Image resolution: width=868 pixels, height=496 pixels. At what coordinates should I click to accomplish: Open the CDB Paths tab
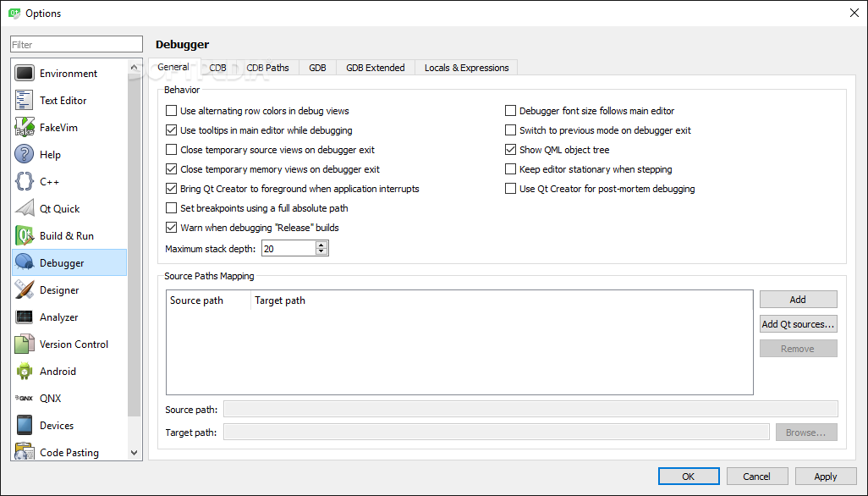click(267, 68)
